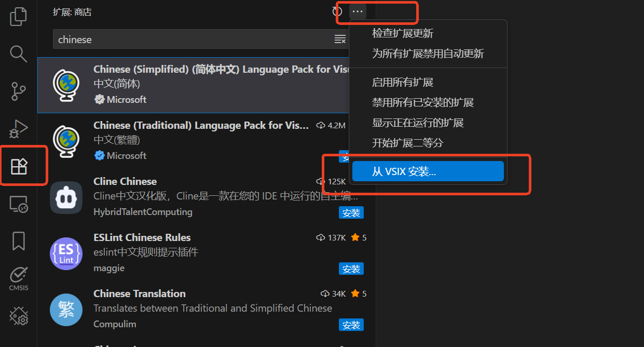
Task: Click the 中文(繁體) description text
Action: tap(117, 140)
